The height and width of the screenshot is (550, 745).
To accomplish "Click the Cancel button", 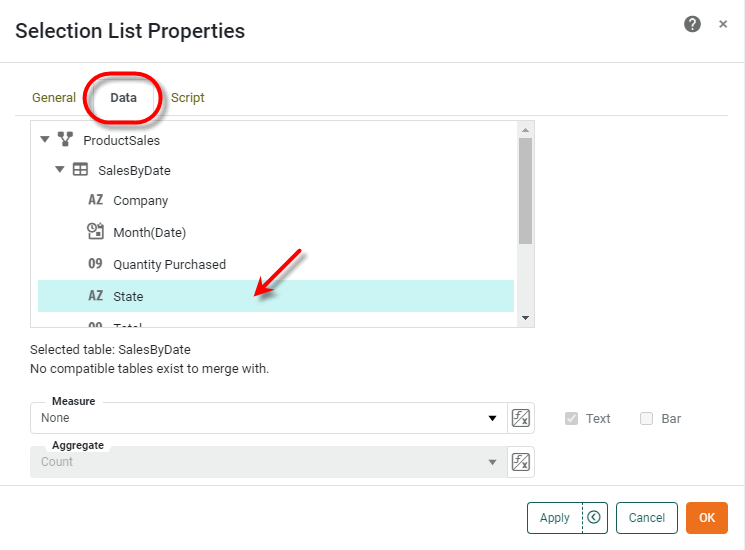I will (647, 517).
